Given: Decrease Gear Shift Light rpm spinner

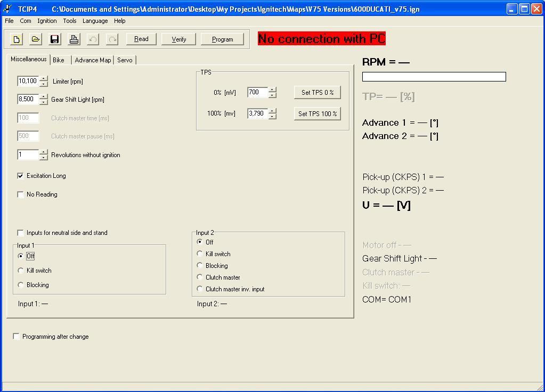Looking at the screenshot, I should click(x=44, y=102).
